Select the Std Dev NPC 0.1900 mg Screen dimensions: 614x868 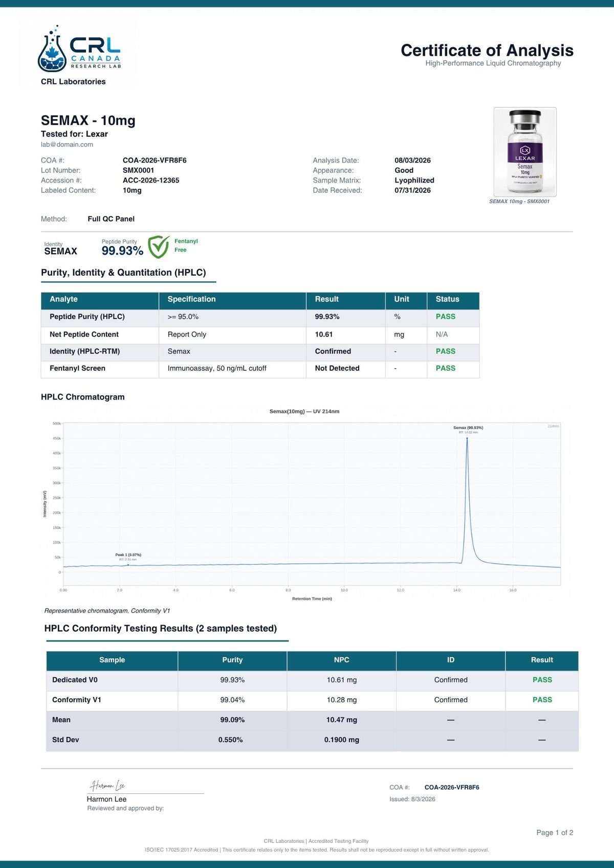(x=342, y=740)
